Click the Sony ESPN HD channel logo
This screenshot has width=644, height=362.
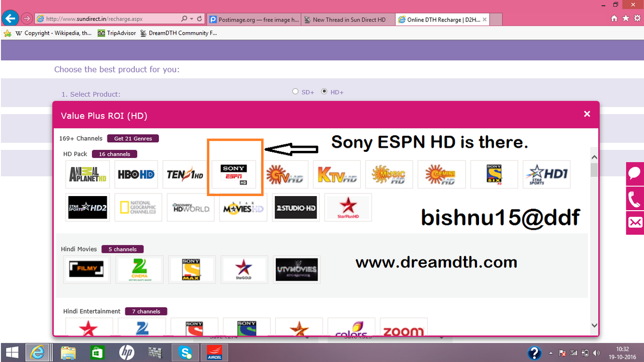click(x=234, y=174)
